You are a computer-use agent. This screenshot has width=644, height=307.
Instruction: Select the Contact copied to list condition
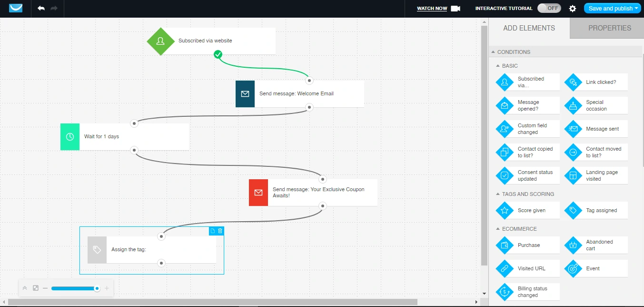(x=527, y=152)
